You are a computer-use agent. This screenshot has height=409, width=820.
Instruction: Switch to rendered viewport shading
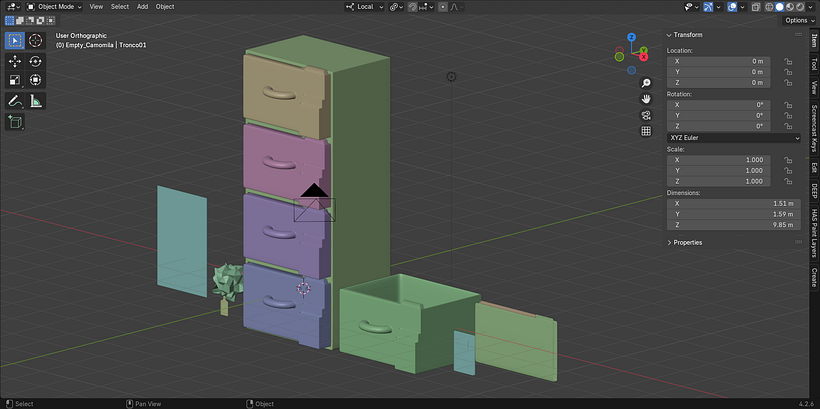point(799,7)
